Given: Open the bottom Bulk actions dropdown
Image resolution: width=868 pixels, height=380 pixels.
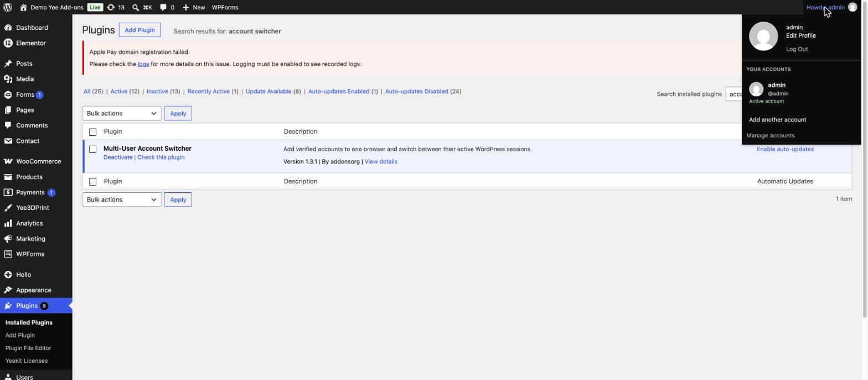Looking at the screenshot, I should pyautogui.click(x=122, y=199).
